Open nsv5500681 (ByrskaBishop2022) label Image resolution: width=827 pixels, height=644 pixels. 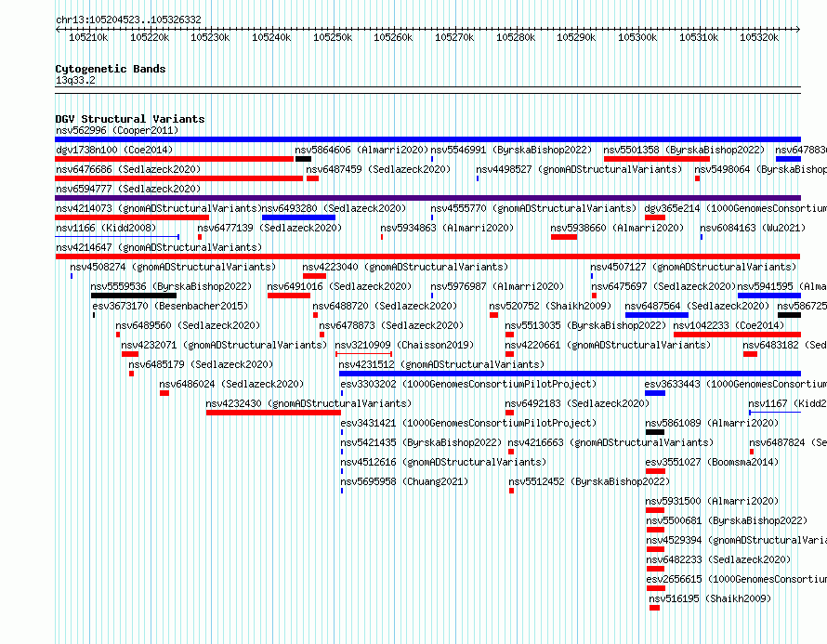tap(727, 520)
